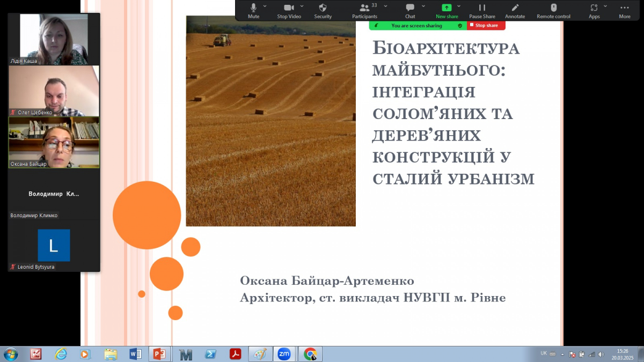This screenshot has height=362, width=644.
Task: Click the red Stop share button
Action: (x=485, y=25)
